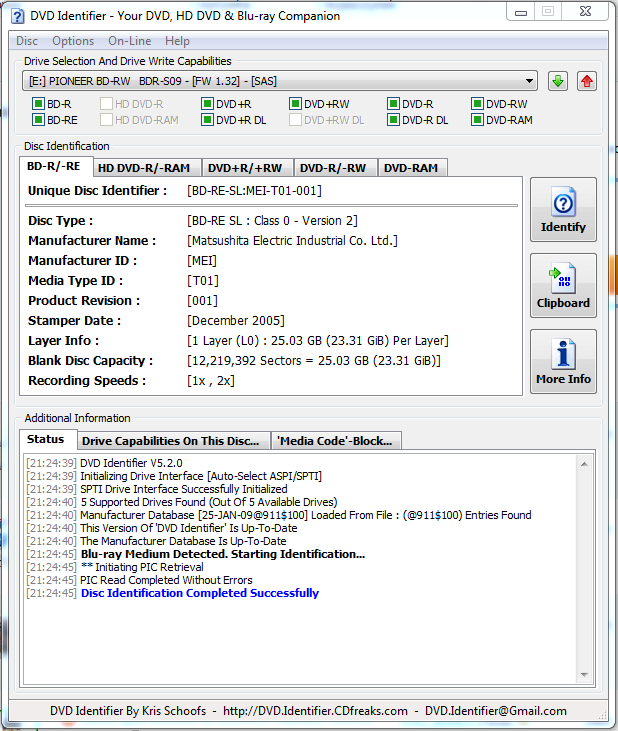
Task: Toggle the DVD-R checkbox
Action: (x=393, y=103)
